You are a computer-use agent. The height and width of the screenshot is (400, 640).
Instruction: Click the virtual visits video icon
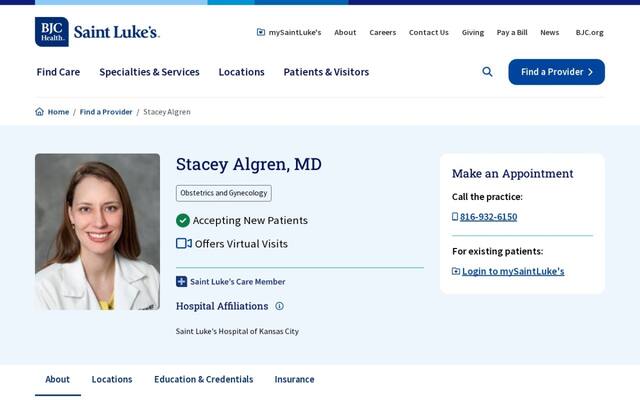click(184, 244)
